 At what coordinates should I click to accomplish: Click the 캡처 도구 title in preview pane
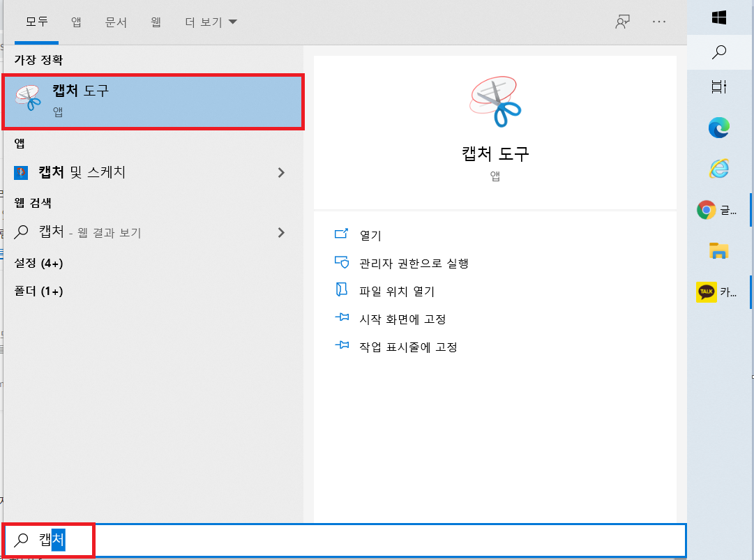click(495, 154)
